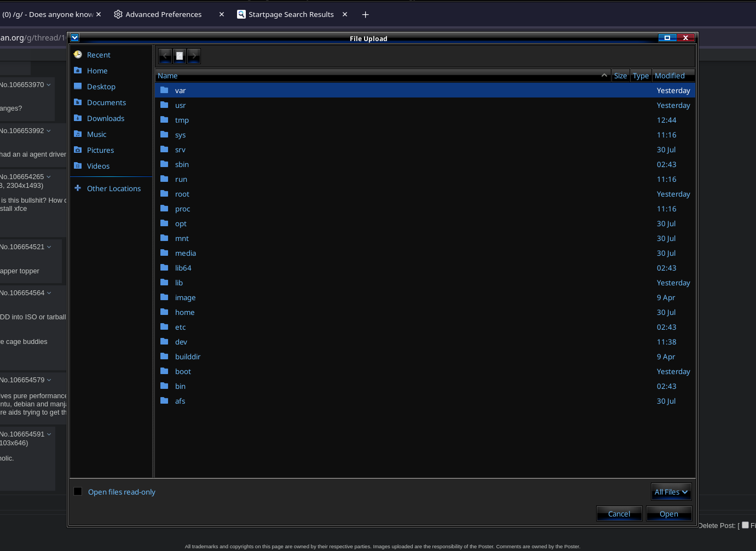Expand post menu arrow for No.106654564
The width and height of the screenshot is (756, 551).
(x=49, y=293)
